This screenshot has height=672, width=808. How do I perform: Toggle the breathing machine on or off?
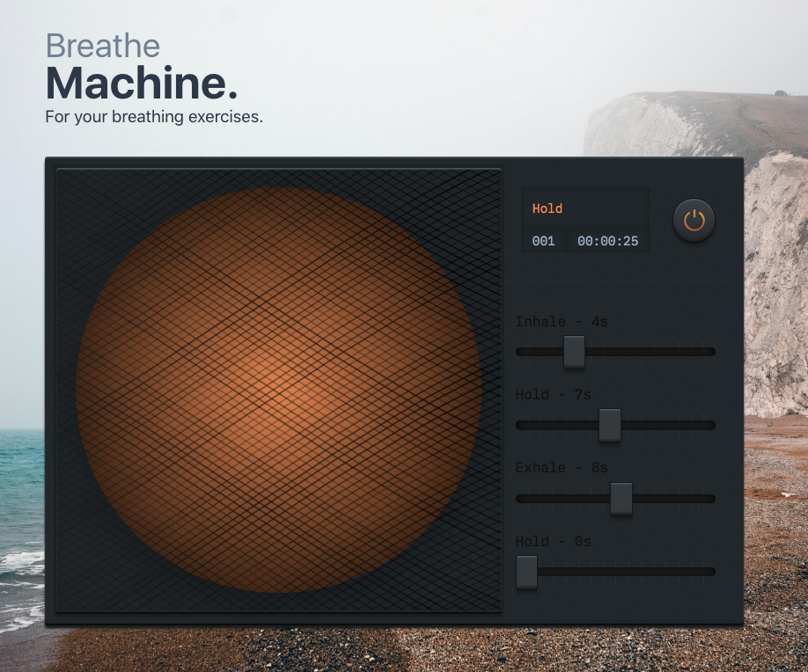693,220
